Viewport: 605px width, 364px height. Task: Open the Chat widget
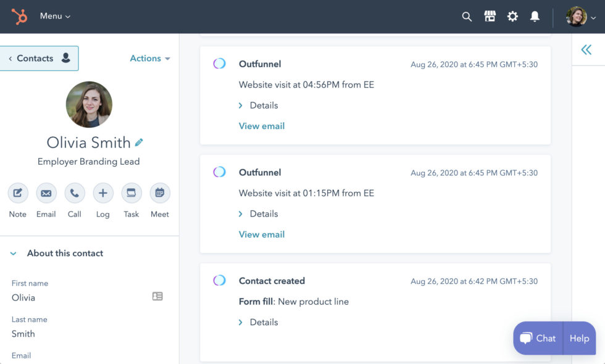tap(537, 338)
